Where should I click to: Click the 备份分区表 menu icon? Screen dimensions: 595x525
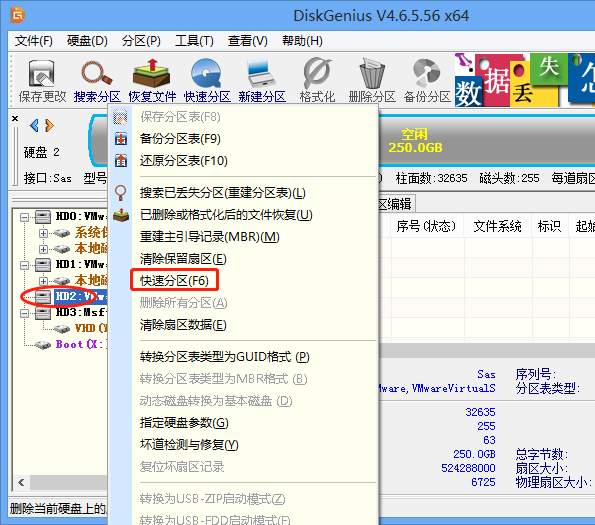click(x=121, y=139)
